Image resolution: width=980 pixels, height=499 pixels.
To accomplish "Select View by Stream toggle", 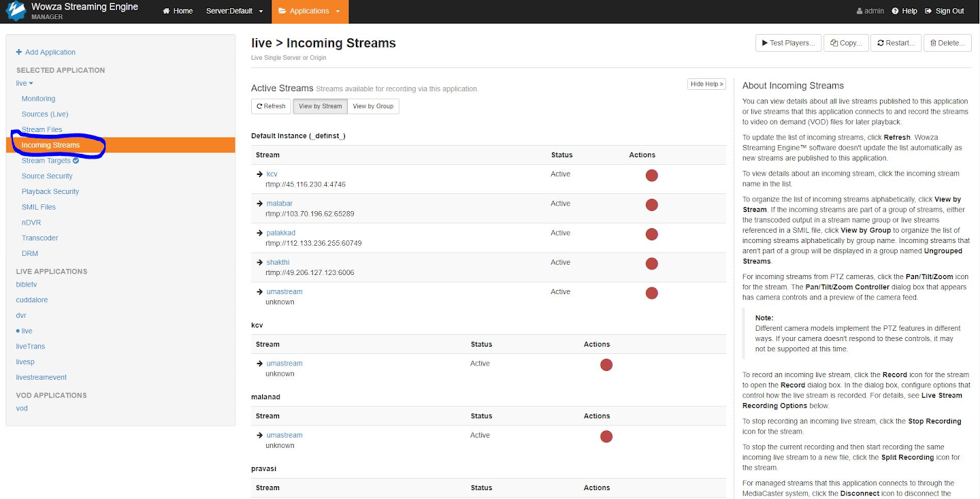I will click(320, 106).
